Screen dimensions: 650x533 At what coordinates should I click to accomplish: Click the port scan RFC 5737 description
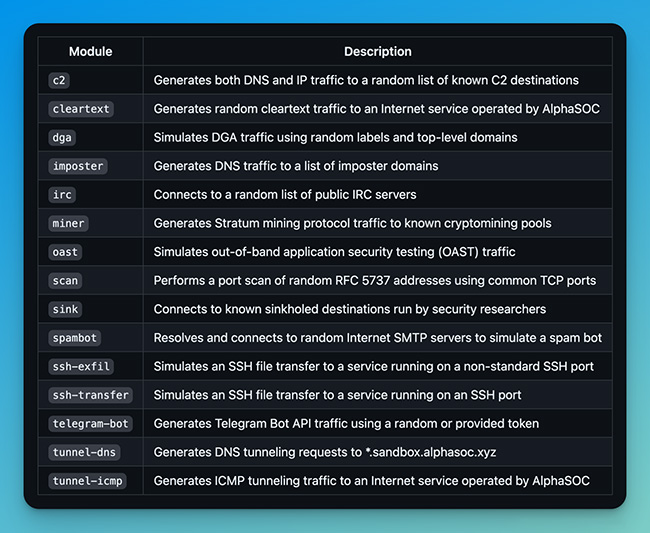tap(374, 281)
